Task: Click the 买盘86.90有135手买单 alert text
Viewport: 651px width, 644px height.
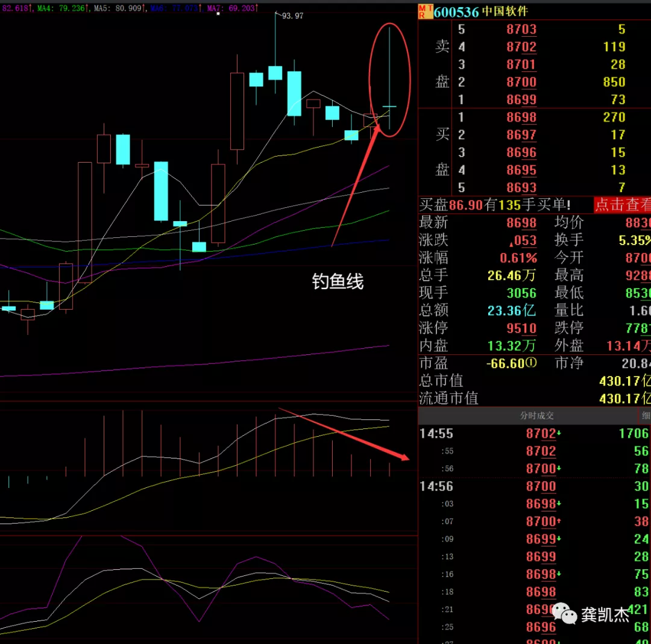Action: 494,205
